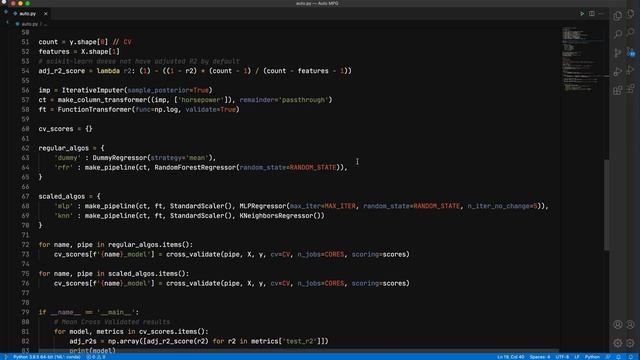640x360 pixels.
Task: Click line number 54 in the gutter
Action: pyautogui.click(x=25, y=71)
